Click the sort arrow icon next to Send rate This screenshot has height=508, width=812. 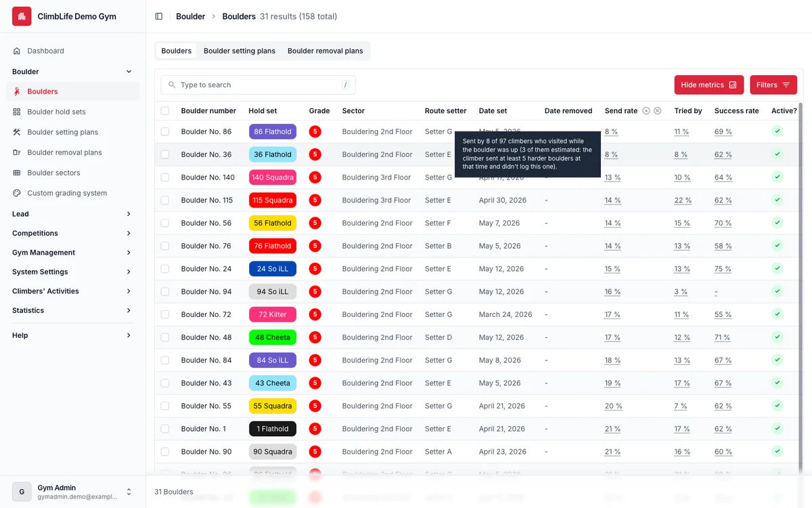646,110
